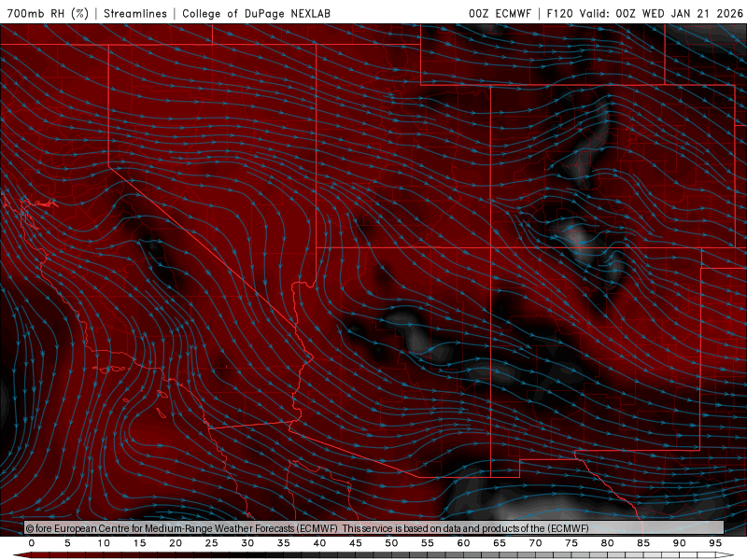
Task: Click the "45" legend label
Action: pyautogui.click(x=356, y=543)
